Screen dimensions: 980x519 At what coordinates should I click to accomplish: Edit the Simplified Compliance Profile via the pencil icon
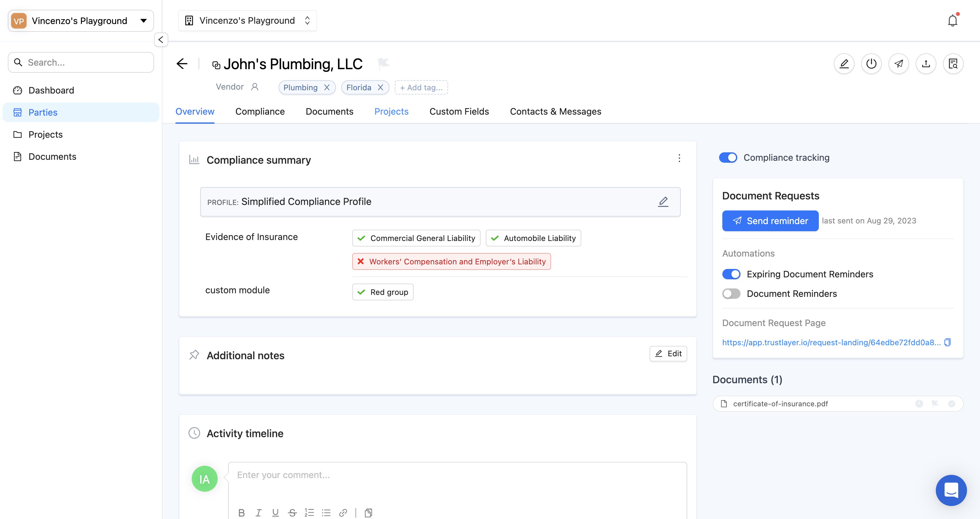click(x=663, y=201)
